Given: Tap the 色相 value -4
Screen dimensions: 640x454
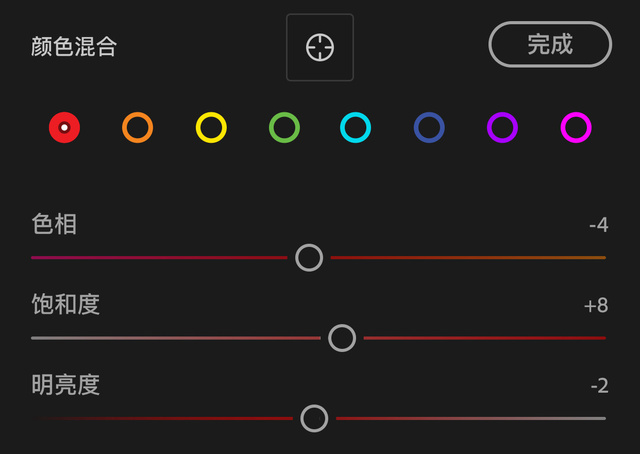Looking at the screenshot, I should [598, 225].
